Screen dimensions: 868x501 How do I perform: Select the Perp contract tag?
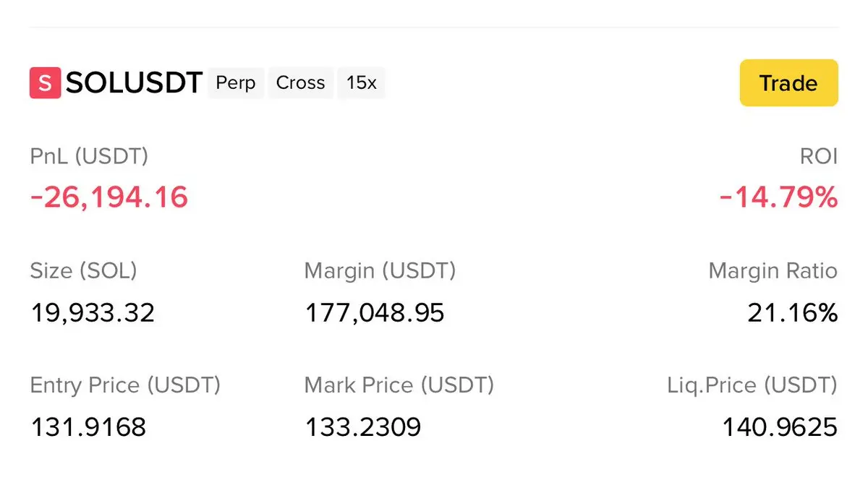point(236,83)
